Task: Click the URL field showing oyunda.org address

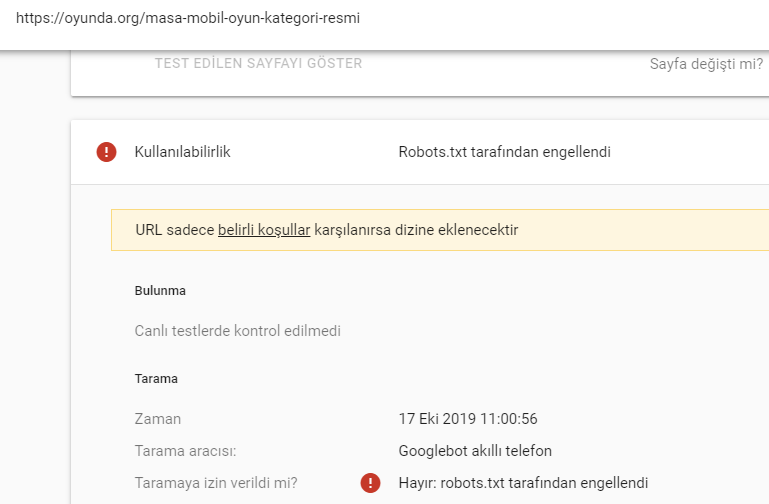Action: point(384,19)
